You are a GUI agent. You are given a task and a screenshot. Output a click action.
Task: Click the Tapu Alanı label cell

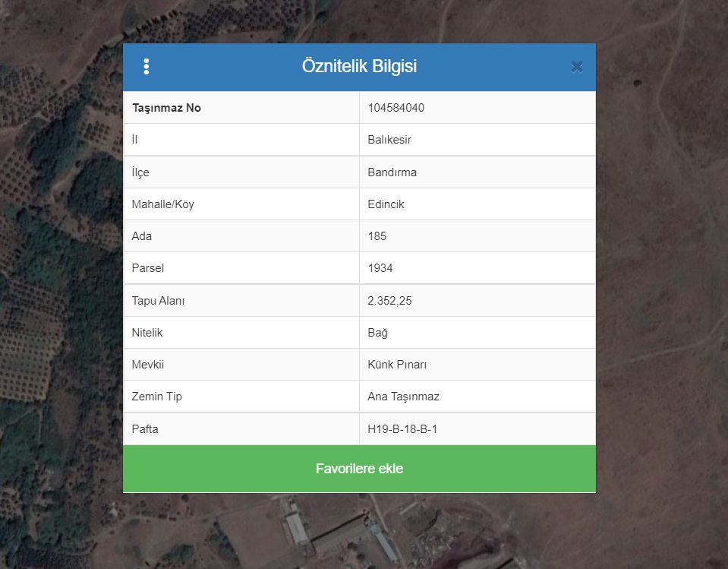(158, 301)
